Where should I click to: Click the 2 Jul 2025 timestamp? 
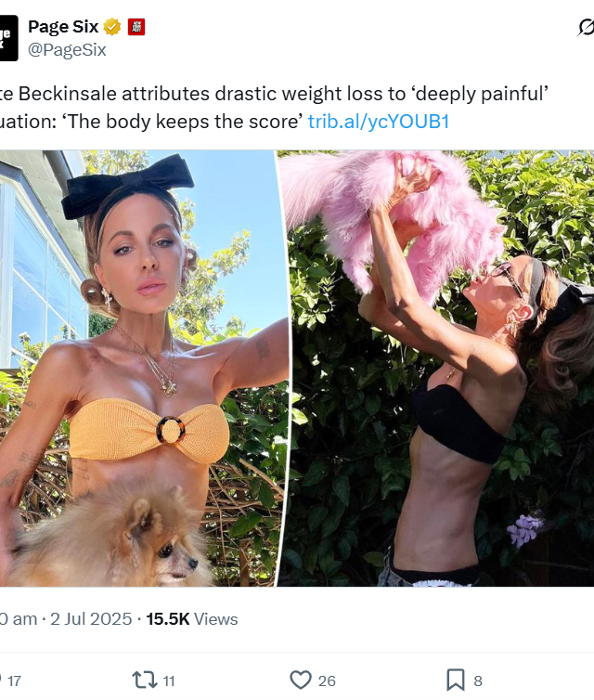pyautogui.click(x=91, y=619)
